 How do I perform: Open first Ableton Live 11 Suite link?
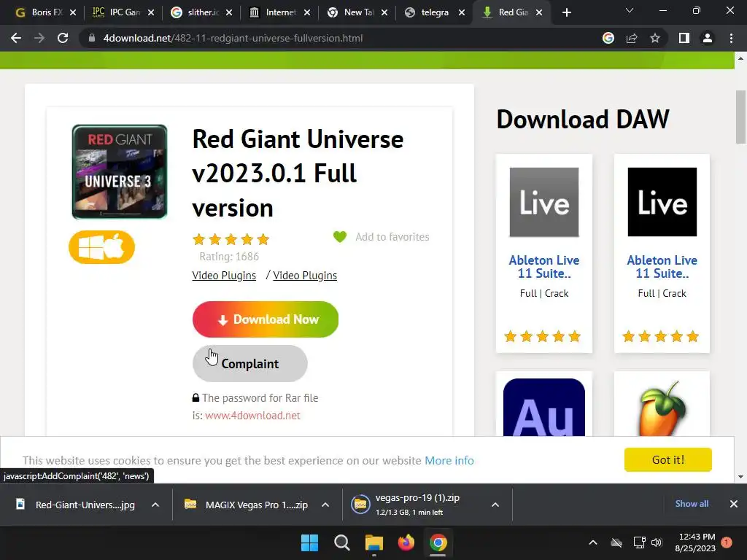click(544, 267)
